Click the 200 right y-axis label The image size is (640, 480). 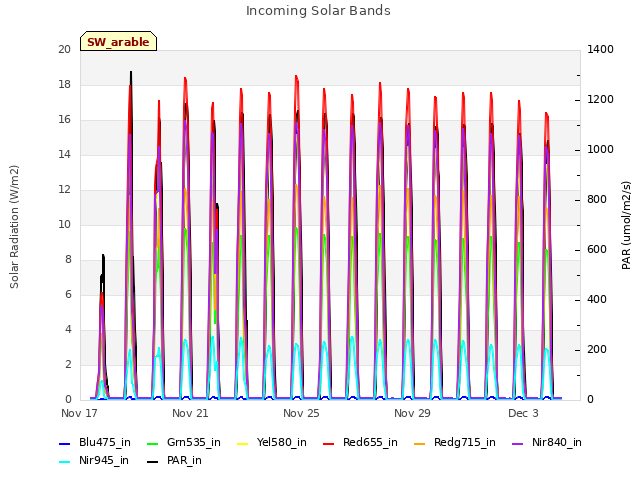coord(597,350)
